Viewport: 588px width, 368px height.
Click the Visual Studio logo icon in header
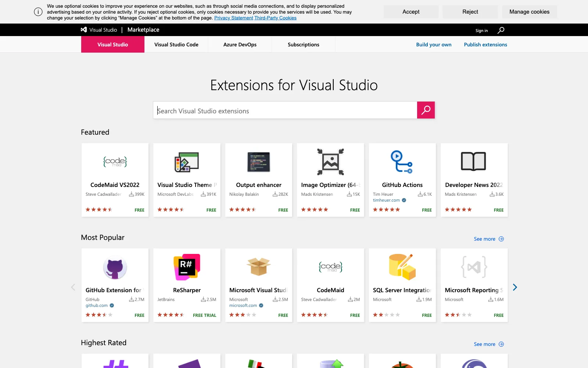84,30
